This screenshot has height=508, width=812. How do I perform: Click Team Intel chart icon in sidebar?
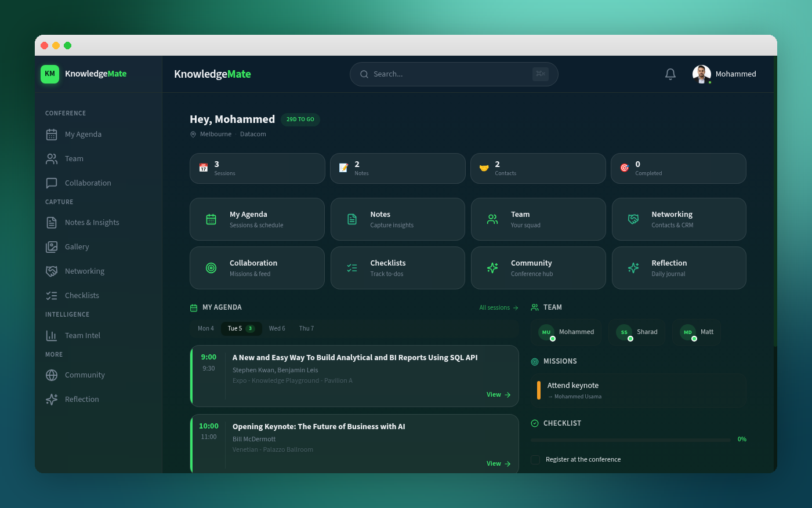click(52, 336)
